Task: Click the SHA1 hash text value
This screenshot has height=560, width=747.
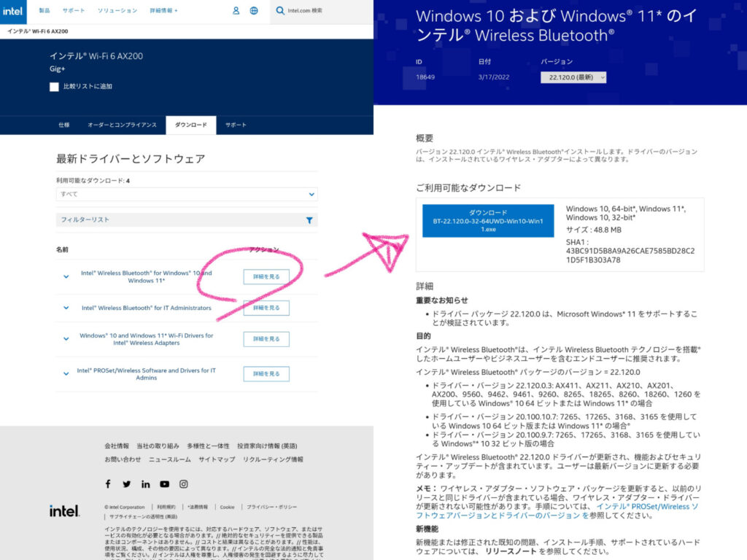Action: 630,255
